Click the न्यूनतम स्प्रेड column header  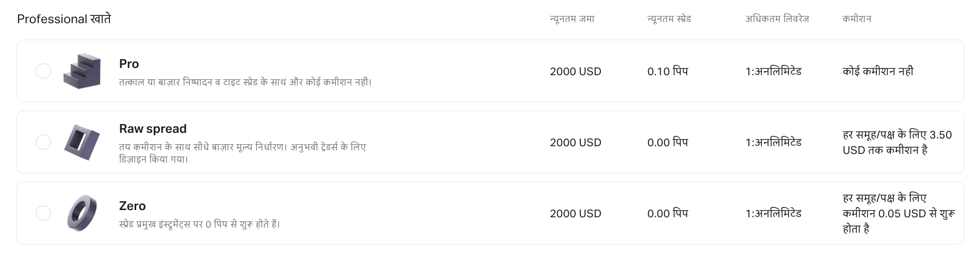pos(669,19)
